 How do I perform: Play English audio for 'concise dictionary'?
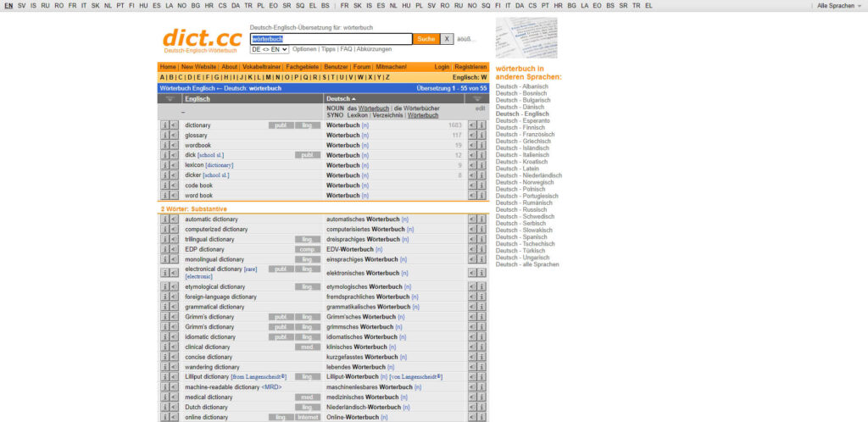(x=174, y=358)
